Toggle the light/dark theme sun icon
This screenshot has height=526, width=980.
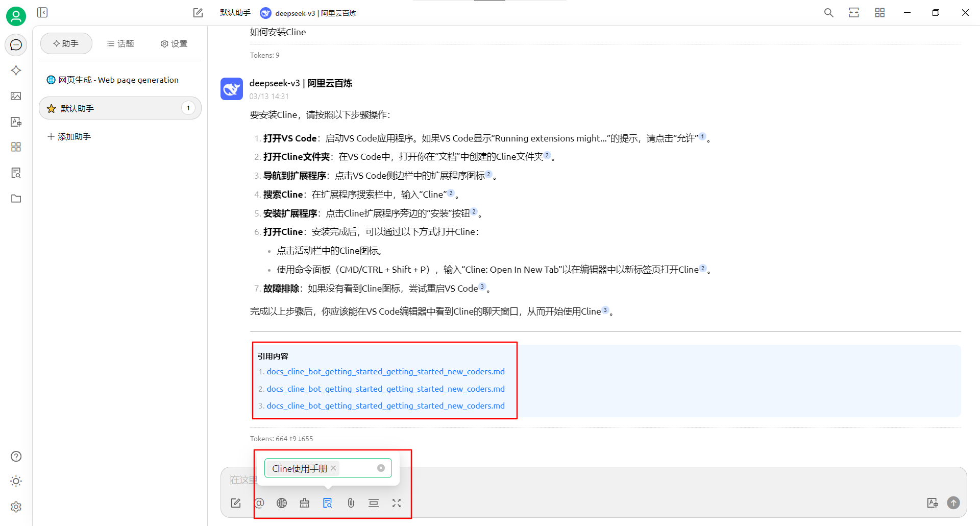(x=16, y=481)
